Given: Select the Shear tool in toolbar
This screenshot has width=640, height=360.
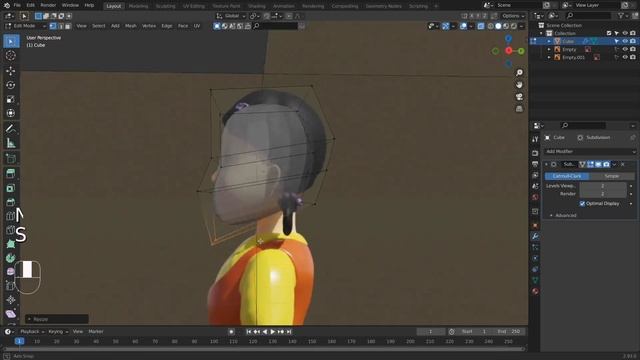Looking at the screenshot, I should (x=11, y=314).
